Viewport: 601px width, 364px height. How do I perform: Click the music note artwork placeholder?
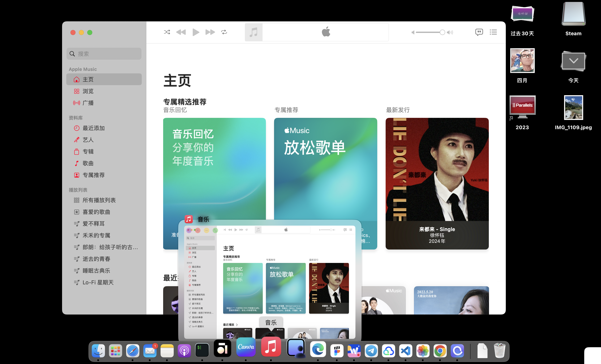(x=254, y=32)
